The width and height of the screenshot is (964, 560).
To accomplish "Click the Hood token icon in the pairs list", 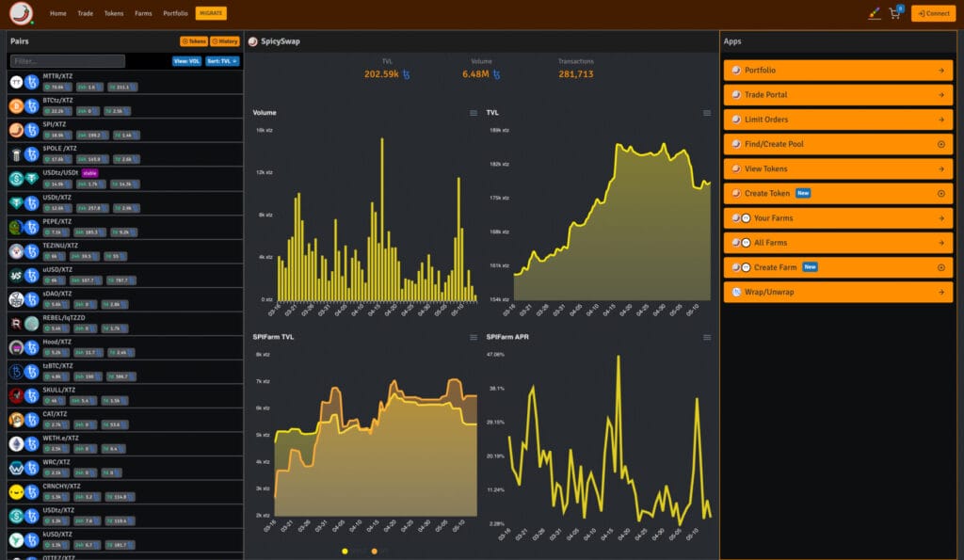I will [x=16, y=347].
